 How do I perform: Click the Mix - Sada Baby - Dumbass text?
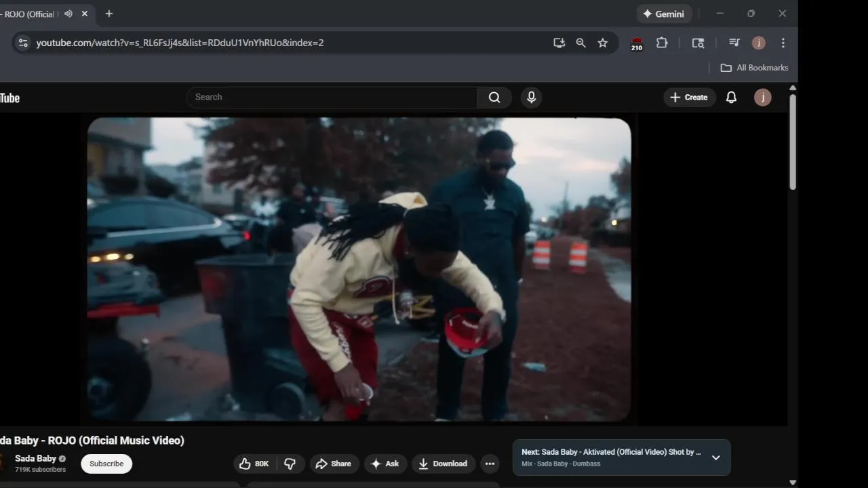coord(561,464)
